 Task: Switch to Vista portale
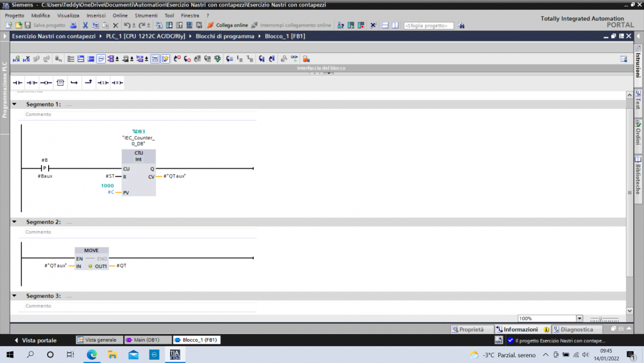pyautogui.click(x=35, y=340)
